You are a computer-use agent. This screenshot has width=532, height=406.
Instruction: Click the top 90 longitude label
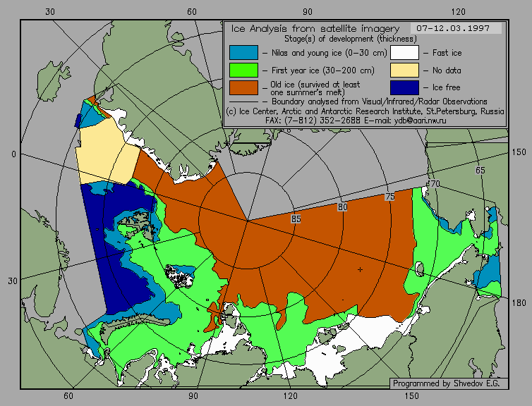point(308,12)
